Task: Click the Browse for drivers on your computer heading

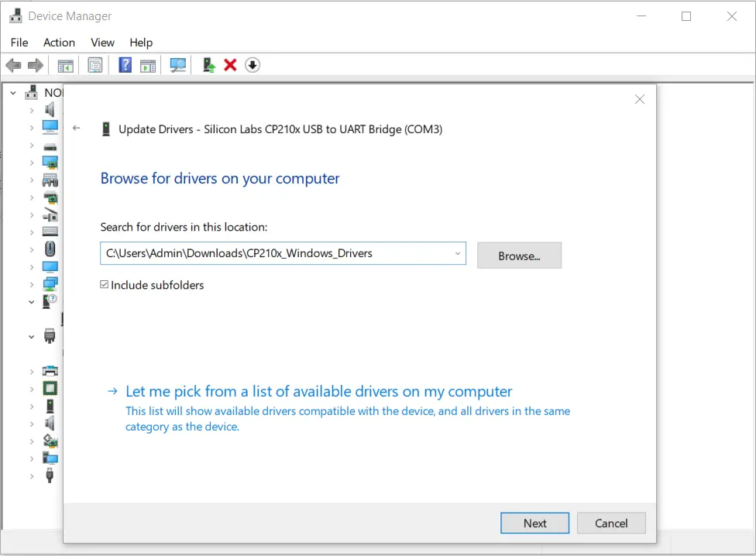Action: pyautogui.click(x=220, y=178)
